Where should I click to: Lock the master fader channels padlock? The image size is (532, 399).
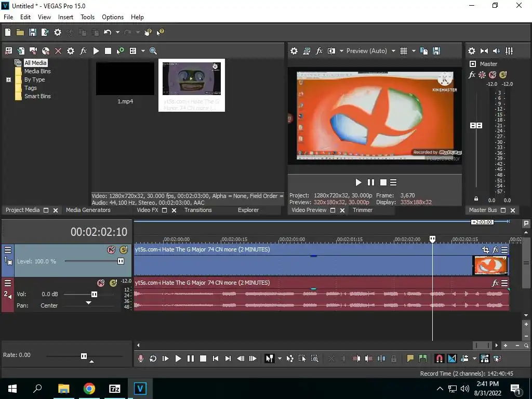click(476, 199)
